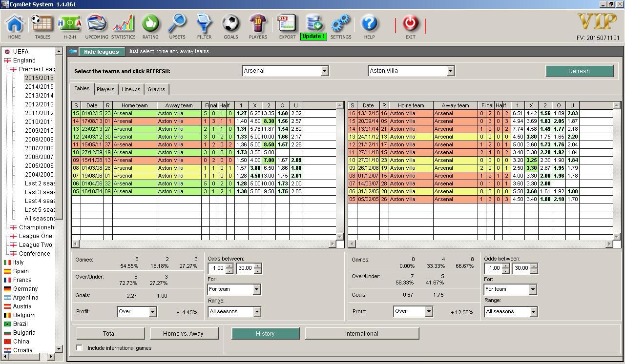Viewport: 625px width, 364px height.
Task: Click the right panel maximum odds 30.00 field
Action: pyautogui.click(x=521, y=268)
